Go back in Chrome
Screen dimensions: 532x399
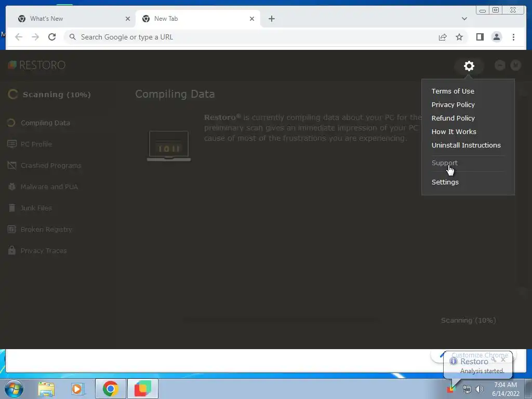click(x=19, y=37)
